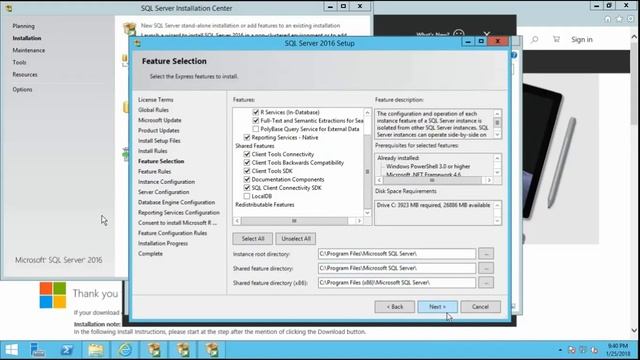Uncheck Full-Text and Semantic Extractions

pyautogui.click(x=256, y=120)
